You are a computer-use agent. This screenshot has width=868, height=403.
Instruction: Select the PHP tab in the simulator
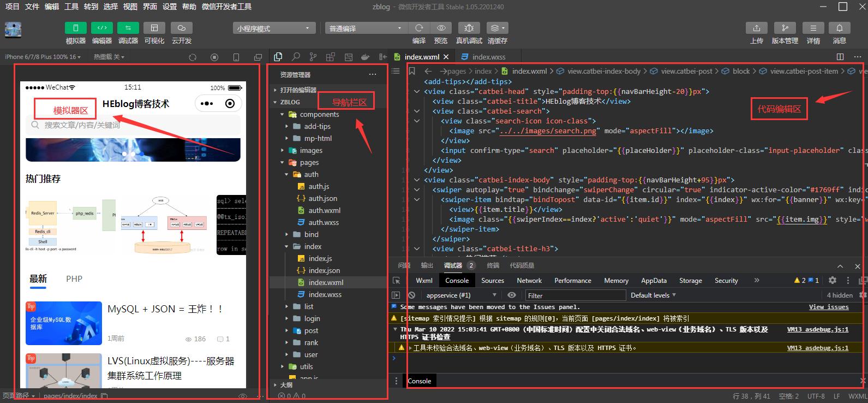tap(74, 279)
